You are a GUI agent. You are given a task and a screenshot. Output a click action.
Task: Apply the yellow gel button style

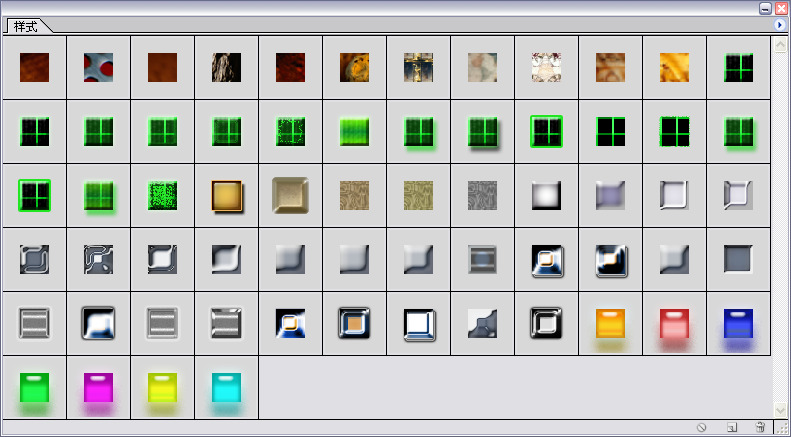pyautogui.click(x=162, y=388)
